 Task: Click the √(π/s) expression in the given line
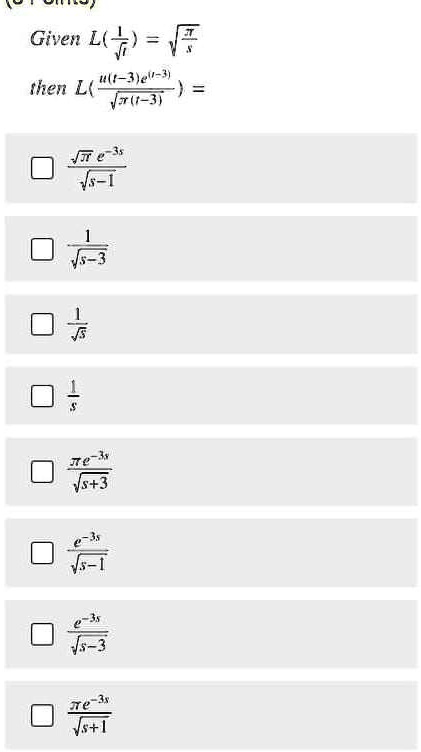click(183, 39)
